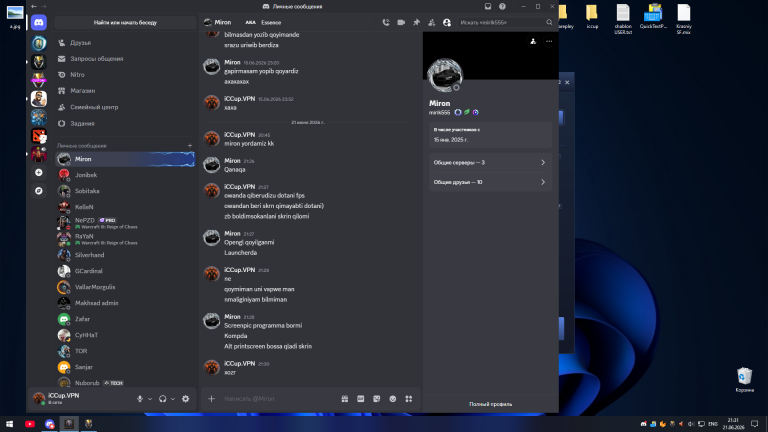The height and width of the screenshot is (432, 768).
Task: Send a gift via the gift icon
Action: pos(345,399)
